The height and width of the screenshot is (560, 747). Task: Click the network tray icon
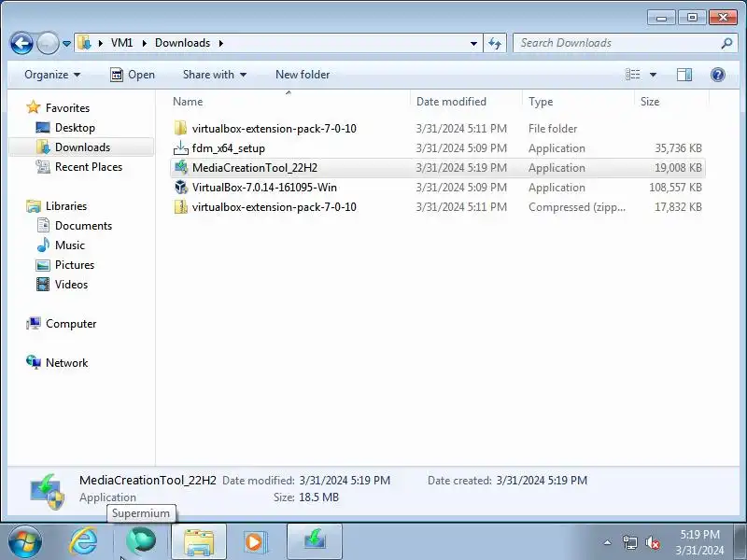click(629, 542)
